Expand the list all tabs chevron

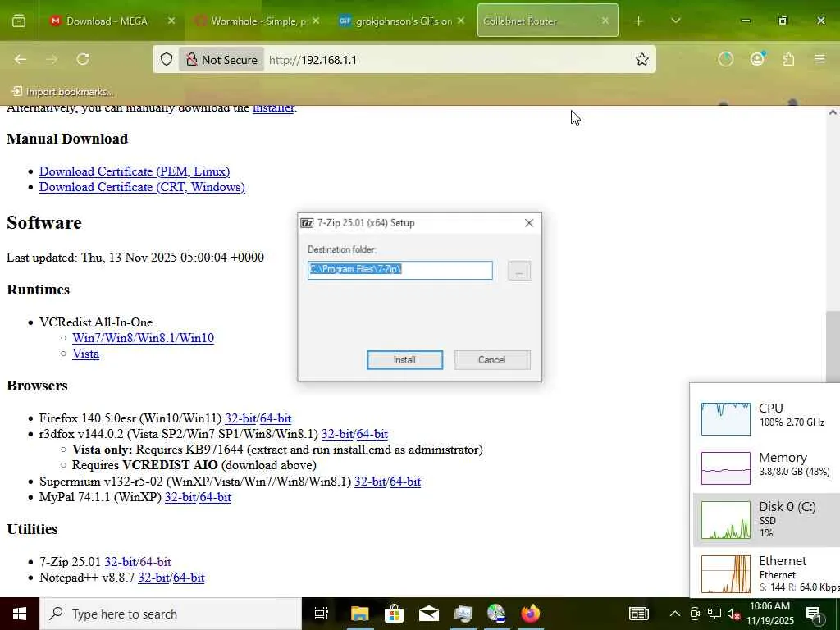(676, 21)
